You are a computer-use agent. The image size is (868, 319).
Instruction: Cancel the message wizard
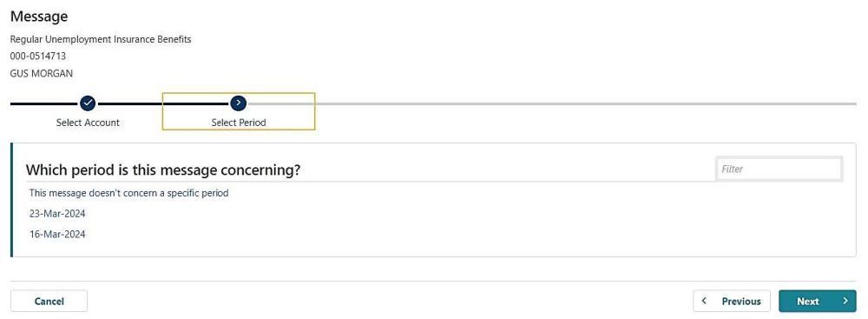tap(49, 302)
